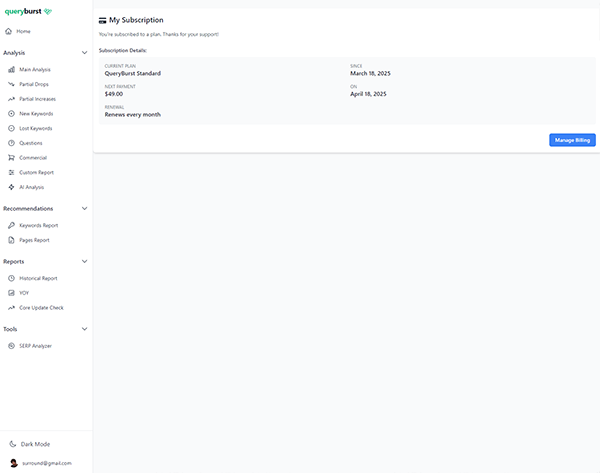Click the Reports section header
Image resolution: width=600 pixels, height=473 pixels.
[x=13, y=262]
